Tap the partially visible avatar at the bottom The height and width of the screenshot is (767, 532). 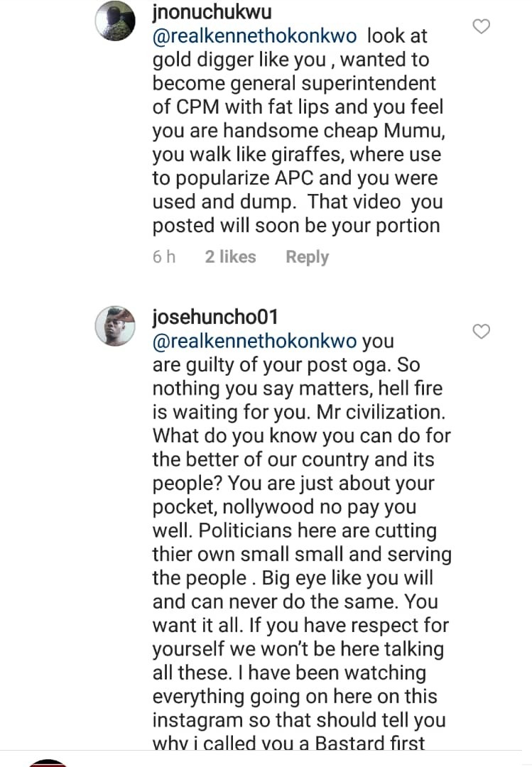[48, 763]
